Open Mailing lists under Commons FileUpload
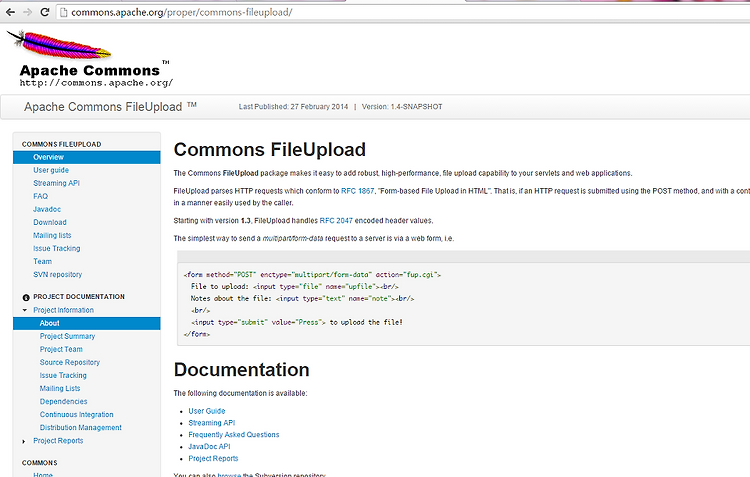 [52, 235]
